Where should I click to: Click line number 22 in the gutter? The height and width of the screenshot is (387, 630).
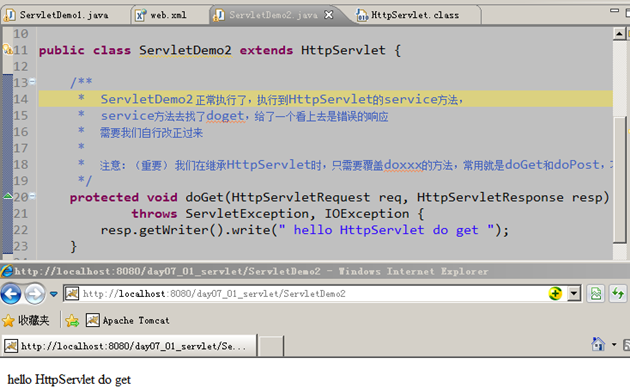point(21,230)
